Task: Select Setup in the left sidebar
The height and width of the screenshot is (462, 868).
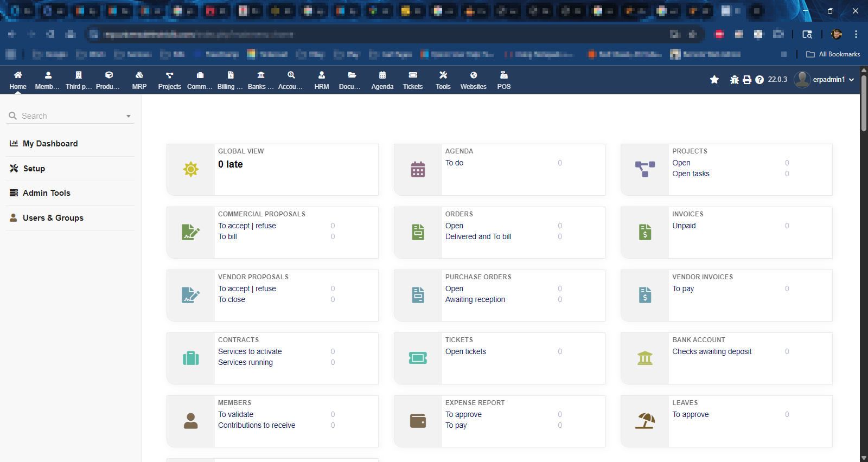Action: (x=34, y=169)
